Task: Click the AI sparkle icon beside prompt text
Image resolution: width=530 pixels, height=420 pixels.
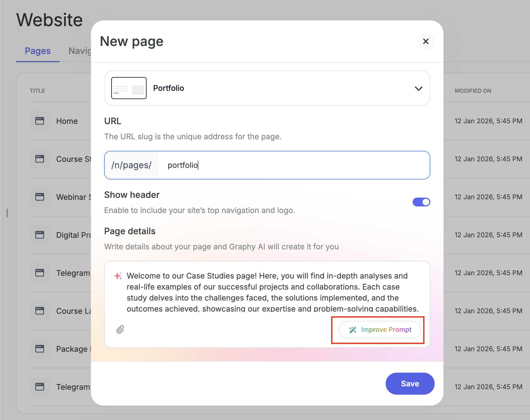Action: [x=118, y=276]
